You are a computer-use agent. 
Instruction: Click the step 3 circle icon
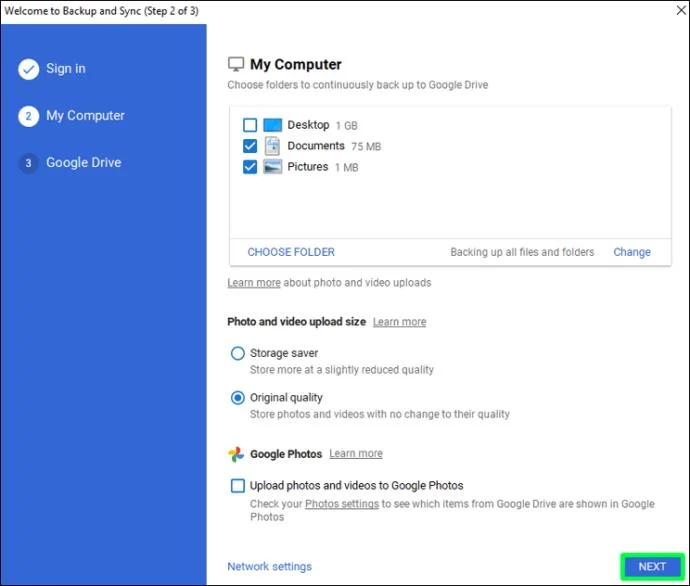(x=29, y=163)
